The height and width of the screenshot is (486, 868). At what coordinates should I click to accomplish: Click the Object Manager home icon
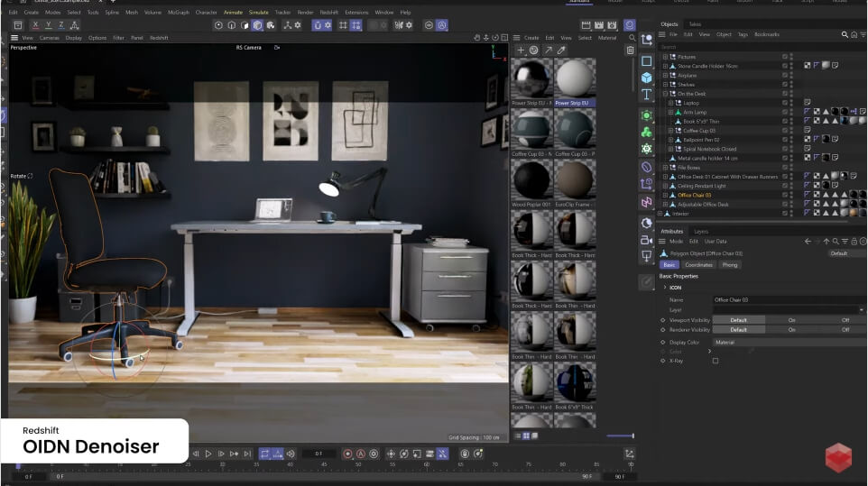click(x=854, y=34)
